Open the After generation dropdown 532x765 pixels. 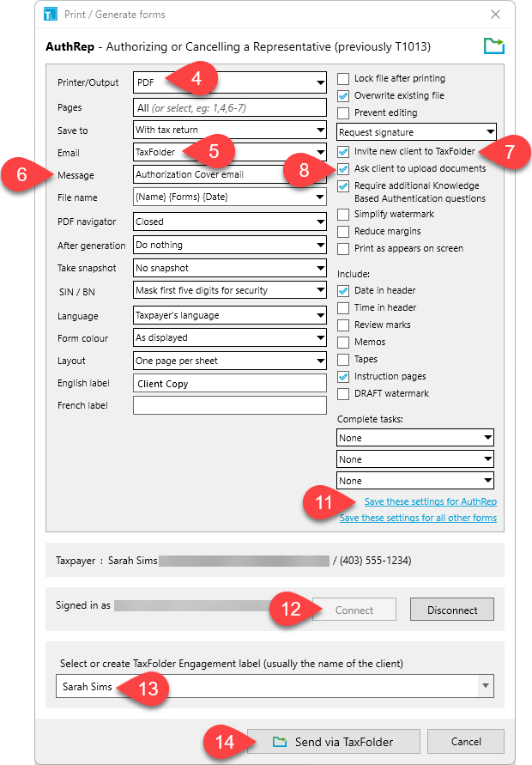[x=230, y=245]
